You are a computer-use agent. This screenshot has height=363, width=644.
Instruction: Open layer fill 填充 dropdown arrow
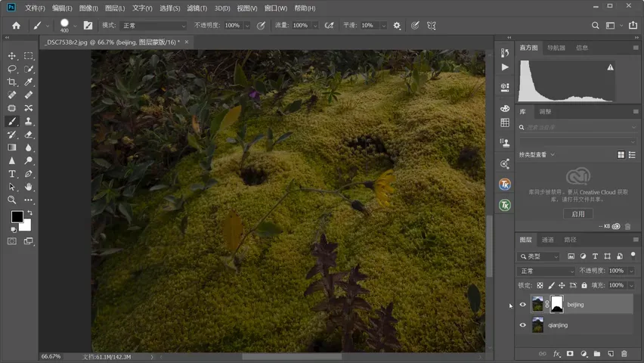[x=631, y=285]
